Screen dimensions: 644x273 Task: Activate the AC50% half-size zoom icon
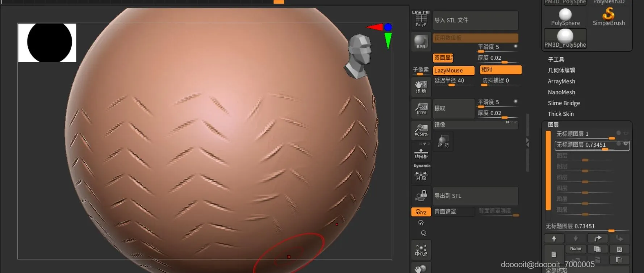[421, 130]
